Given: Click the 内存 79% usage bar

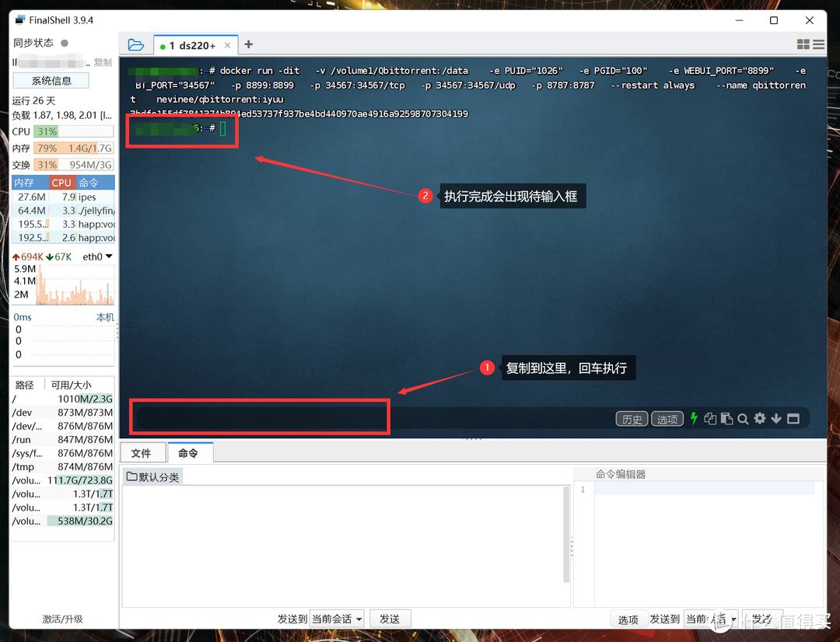Looking at the screenshot, I should 73,148.
